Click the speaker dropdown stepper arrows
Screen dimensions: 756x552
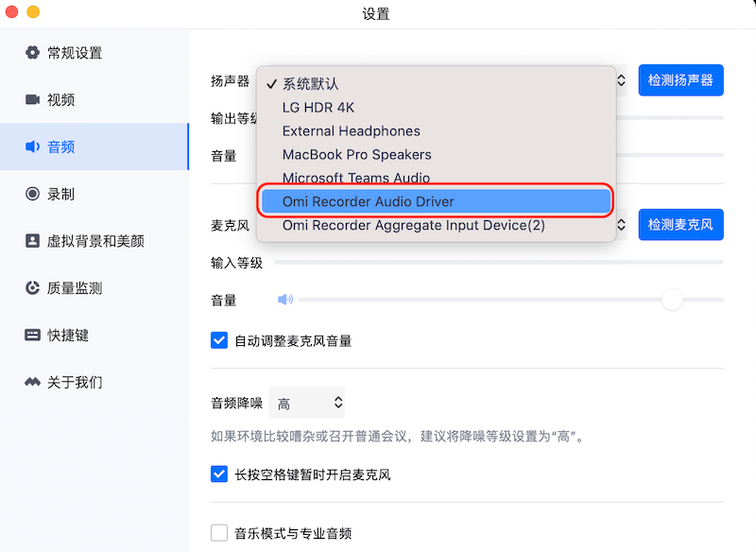pyautogui.click(x=621, y=81)
